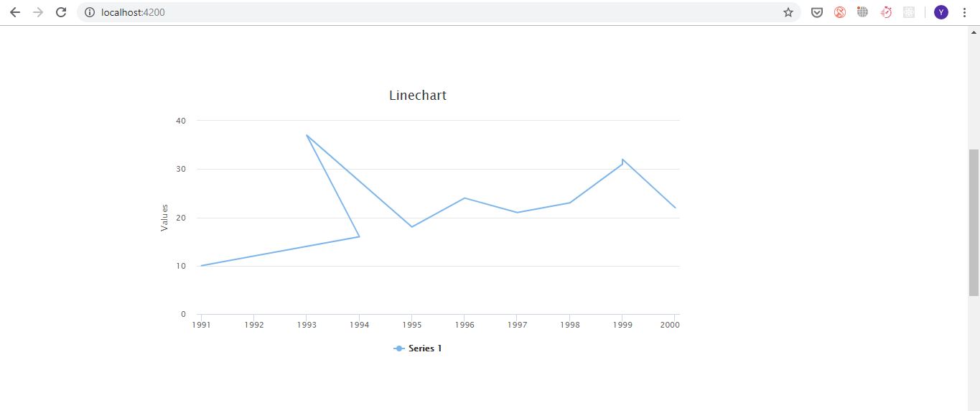Click the Values axis title
Screen dimensions: 980x411
pyautogui.click(x=164, y=218)
